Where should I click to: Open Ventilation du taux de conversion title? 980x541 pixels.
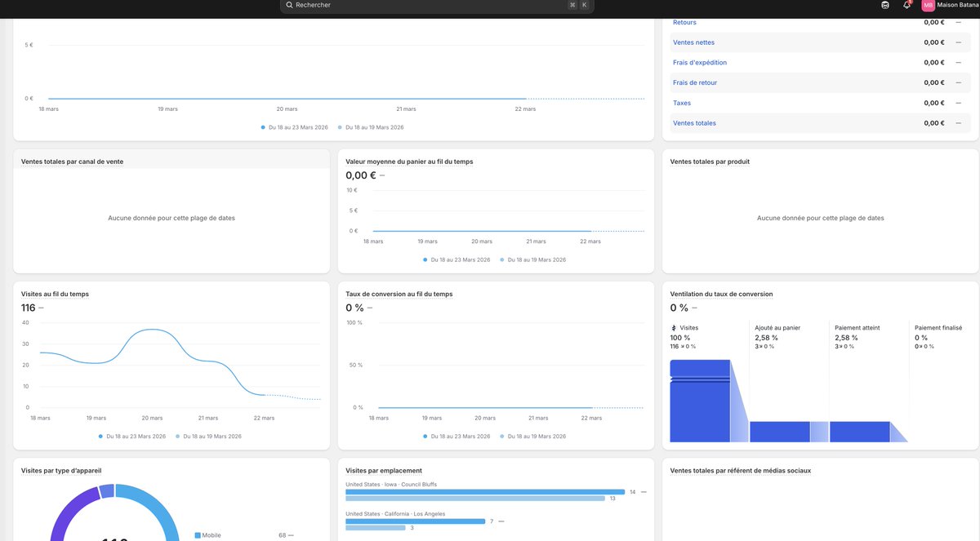click(x=721, y=294)
